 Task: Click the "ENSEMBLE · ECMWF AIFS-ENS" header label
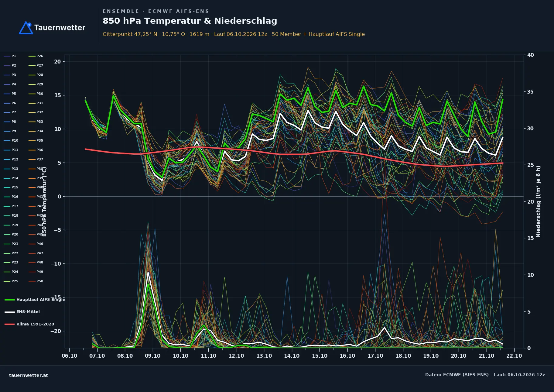(156, 11)
